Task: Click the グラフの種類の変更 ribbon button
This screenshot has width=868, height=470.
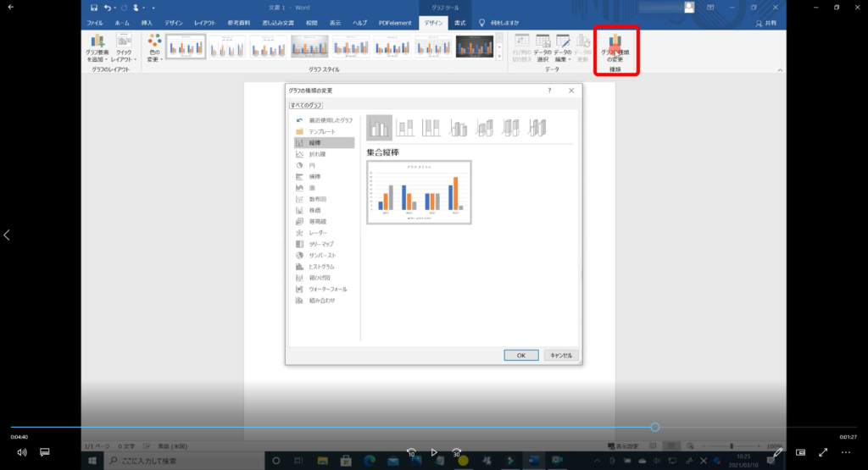Action: point(616,51)
